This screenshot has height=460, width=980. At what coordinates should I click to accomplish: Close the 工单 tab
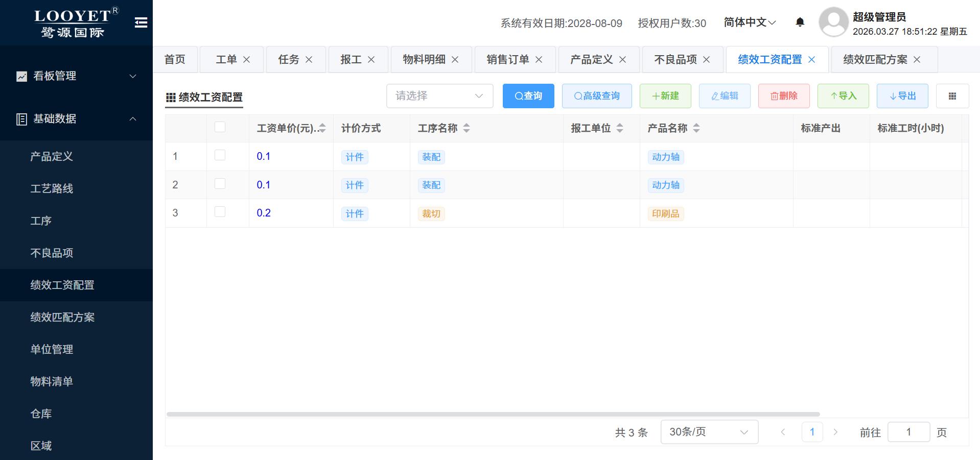click(x=246, y=60)
